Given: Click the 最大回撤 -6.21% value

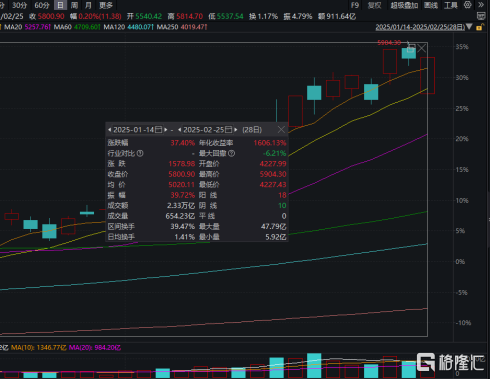Looking at the screenshot, I should 274,153.
